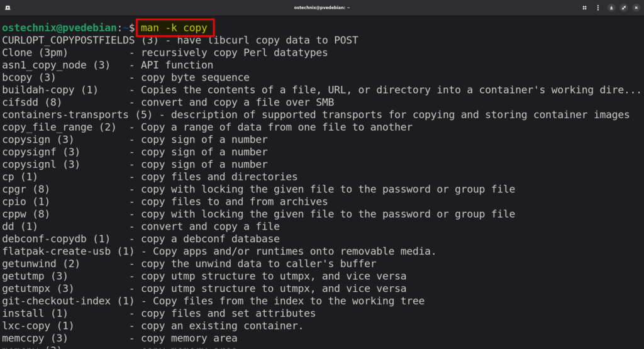Open the tab overview grid icon
The image size is (644, 349).
[584, 8]
